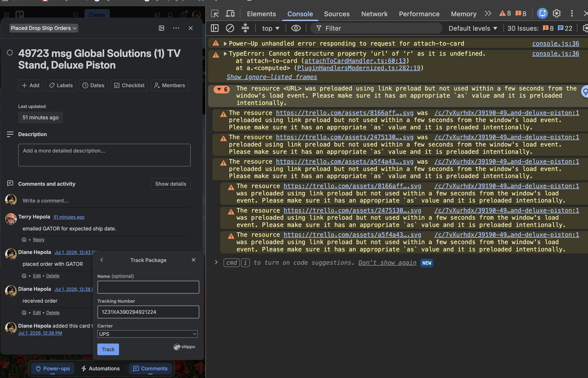Open Automations in the bottom bar
The width and height of the screenshot is (588, 378).
[x=101, y=369]
